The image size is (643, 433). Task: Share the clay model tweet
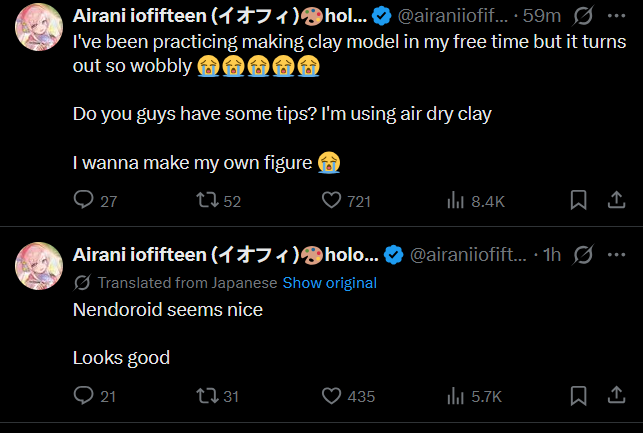point(616,200)
